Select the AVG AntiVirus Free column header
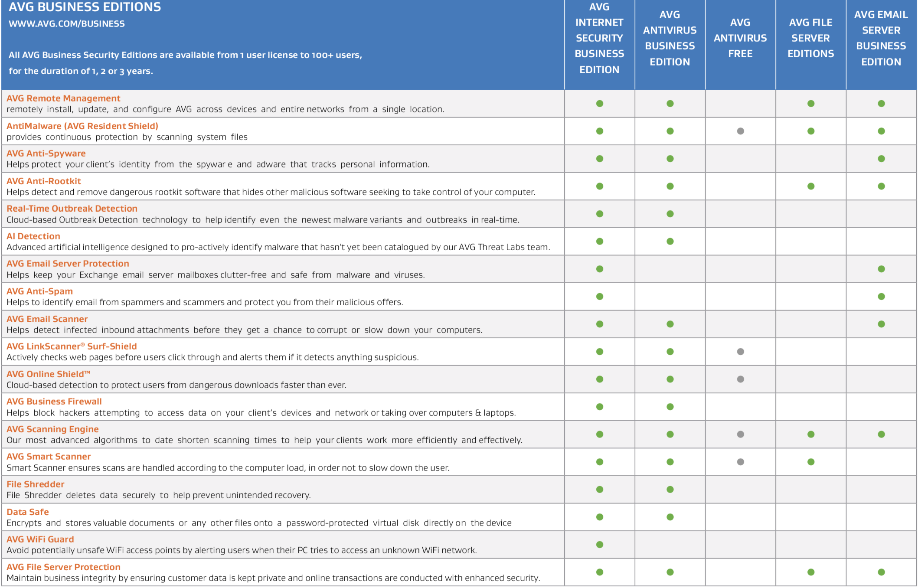This screenshot has height=588, width=918. (x=740, y=38)
